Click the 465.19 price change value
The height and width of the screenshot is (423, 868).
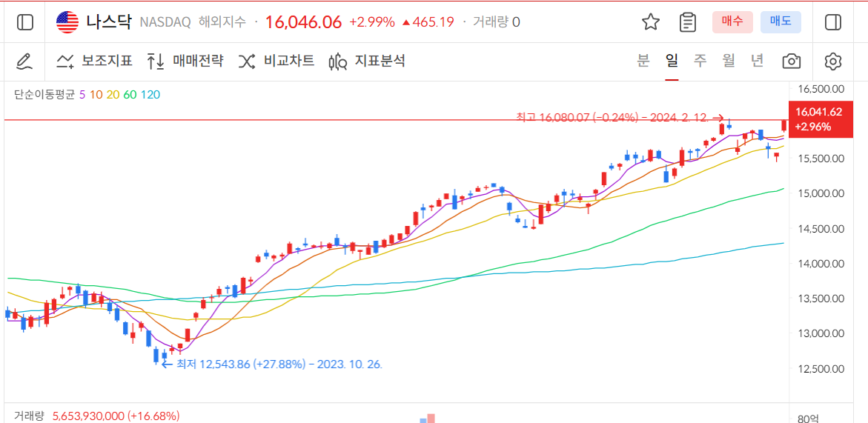point(432,22)
